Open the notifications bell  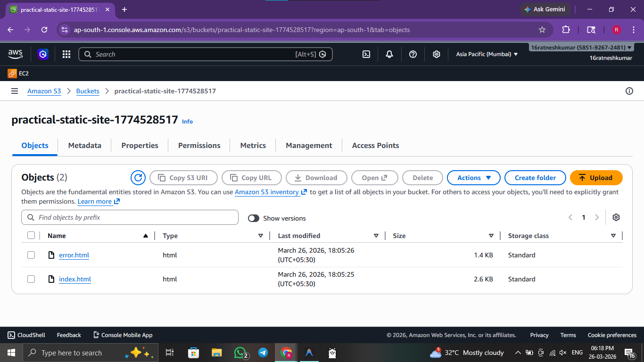[389, 54]
